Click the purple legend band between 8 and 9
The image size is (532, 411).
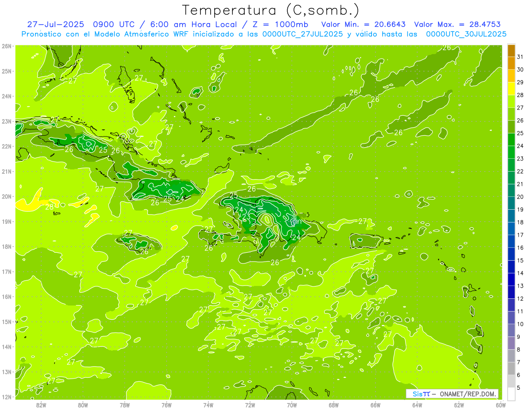[511, 343]
